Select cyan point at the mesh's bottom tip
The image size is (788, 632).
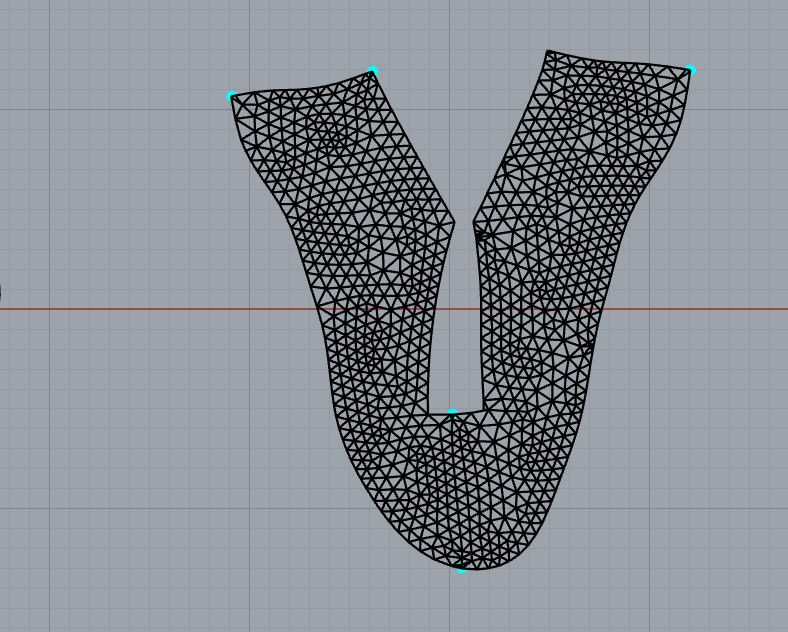[x=461, y=570]
